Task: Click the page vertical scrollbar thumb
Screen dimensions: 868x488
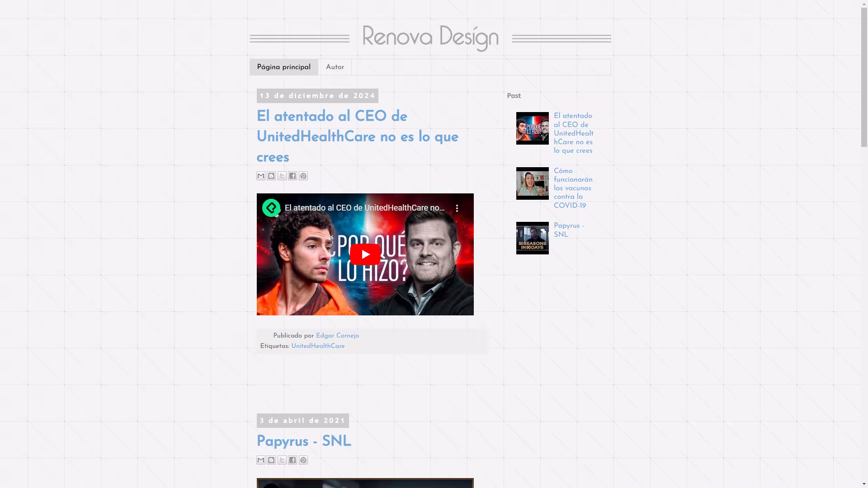Action: (864, 77)
